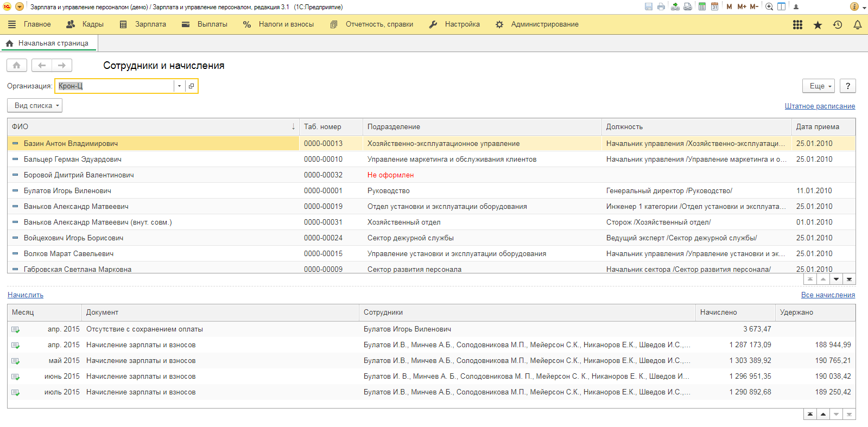Click the июль 2015 document icon

(x=15, y=392)
